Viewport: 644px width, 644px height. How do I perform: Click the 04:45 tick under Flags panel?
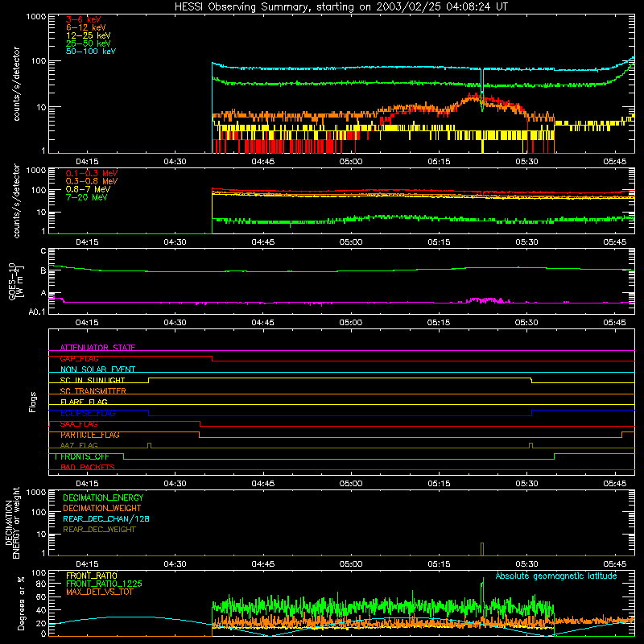263,484
